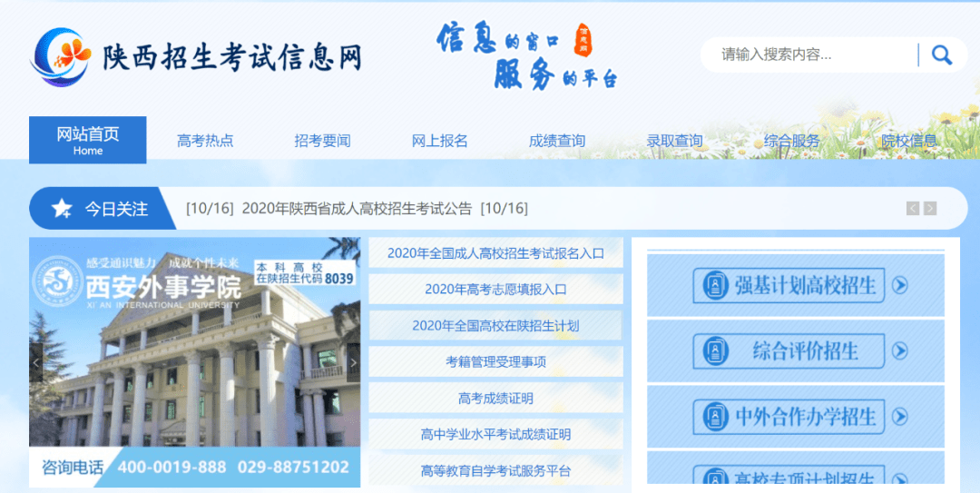This screenshot has width=980, height=493.
Task: Click the star icon beside 今日关注
Action: pos(62,208)
